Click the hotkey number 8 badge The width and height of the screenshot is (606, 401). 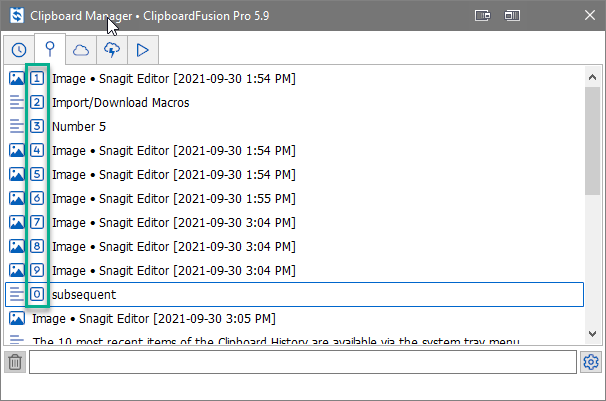coord(37,246)
